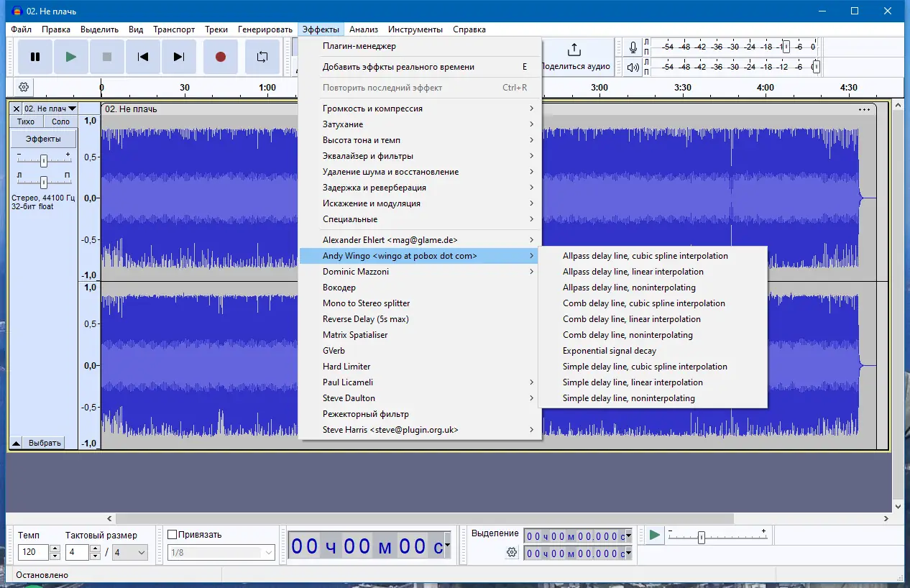This screenshot has height=588, width=910.
Task: Click the Pause transport button
Action: (x=35, y=57)
